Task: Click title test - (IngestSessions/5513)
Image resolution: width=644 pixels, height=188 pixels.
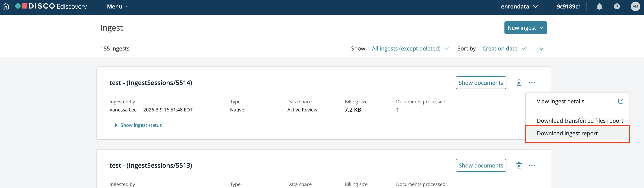Action: point(151,165)
